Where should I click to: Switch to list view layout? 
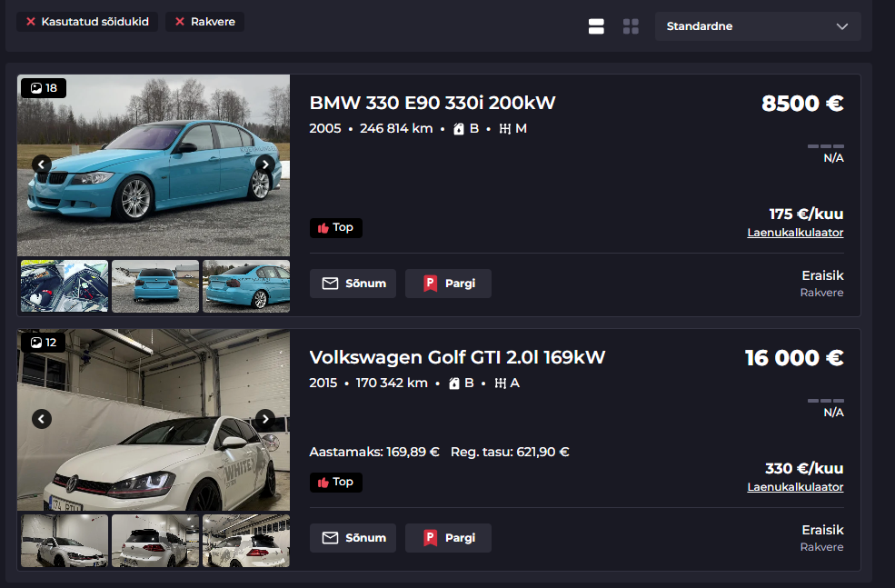[596, 26]
